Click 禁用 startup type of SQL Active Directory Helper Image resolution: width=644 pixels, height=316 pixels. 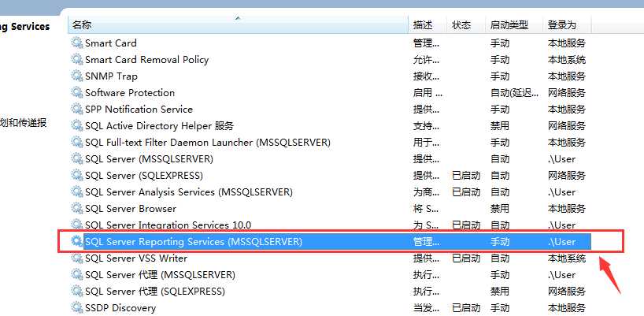tap(499, 126)
